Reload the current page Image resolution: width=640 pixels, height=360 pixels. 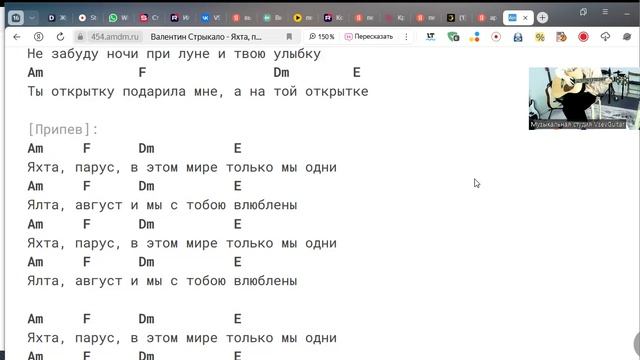(x=60, y=37)
